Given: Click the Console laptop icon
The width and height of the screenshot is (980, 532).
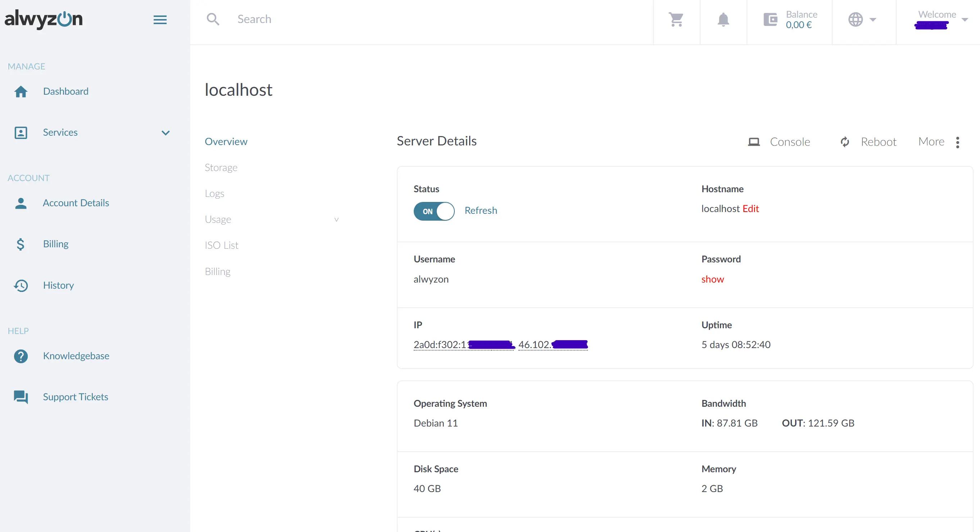Looking at the screenshot, I should click(x=754, y=142).
